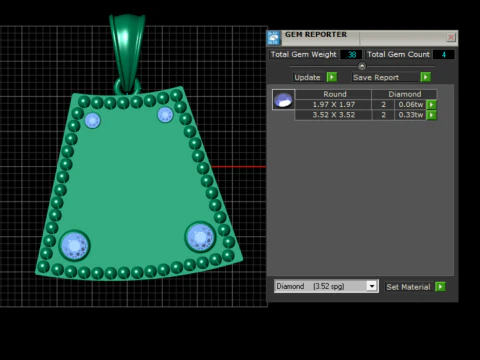This screenshot has height=360, width=480.
Task: Click the 0.06tw weight value
Action: (x=411, y=105)
